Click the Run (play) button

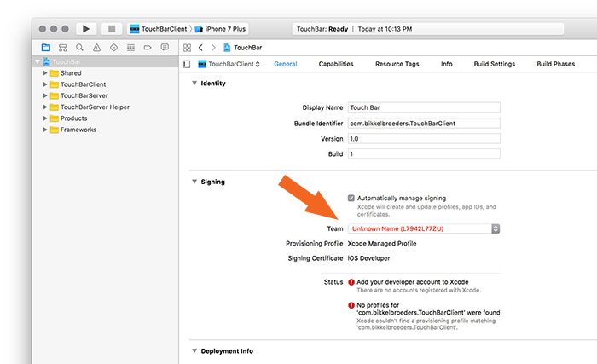[86, 29]
